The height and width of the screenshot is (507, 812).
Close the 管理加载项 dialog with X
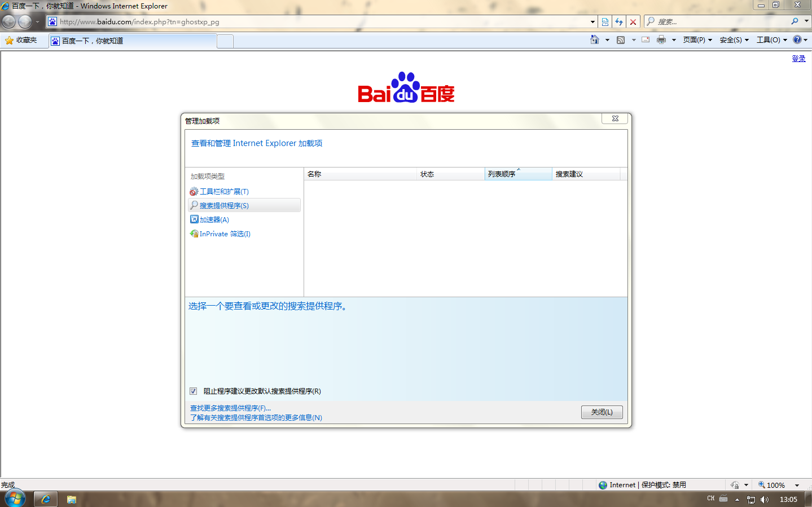point(615,118)
